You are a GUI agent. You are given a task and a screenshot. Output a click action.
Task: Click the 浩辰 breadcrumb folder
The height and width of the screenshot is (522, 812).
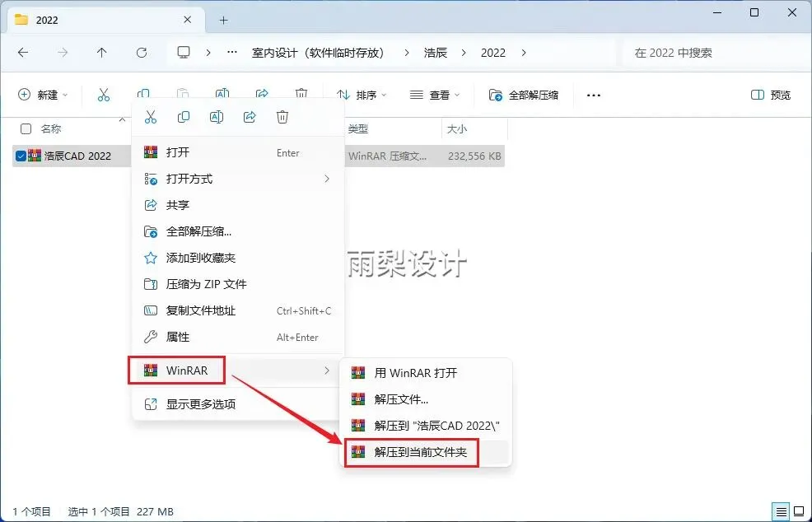pyautogui.click(x=435, y=53)
